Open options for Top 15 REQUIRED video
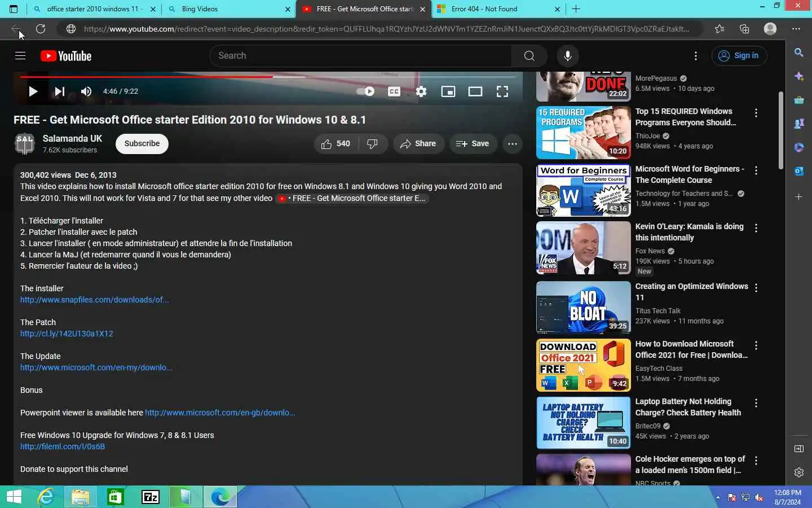The height and width of the screenshot is (508, 812). tap(756, 113)
